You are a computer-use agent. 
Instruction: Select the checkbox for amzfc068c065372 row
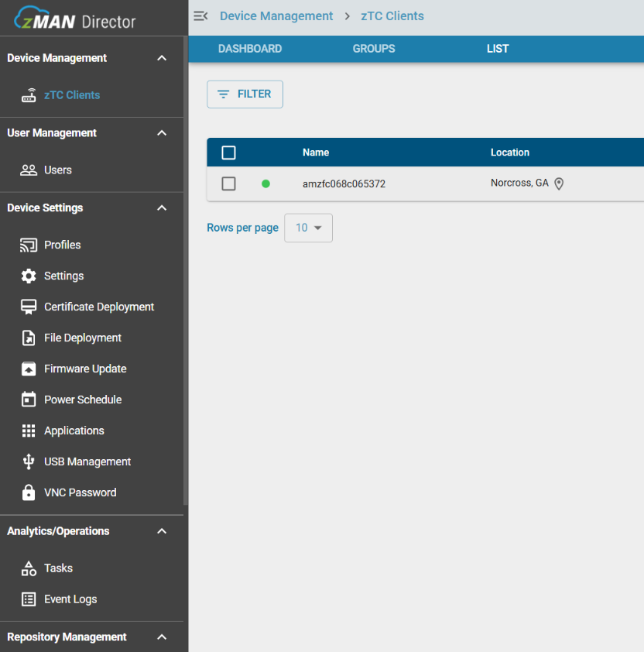point(228,184)
